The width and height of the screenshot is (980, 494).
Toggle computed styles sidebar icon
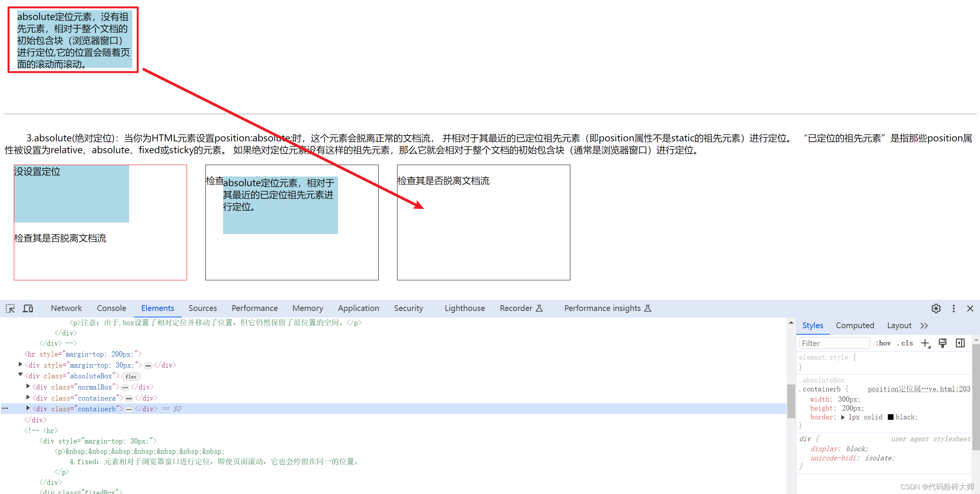(960, 344)
